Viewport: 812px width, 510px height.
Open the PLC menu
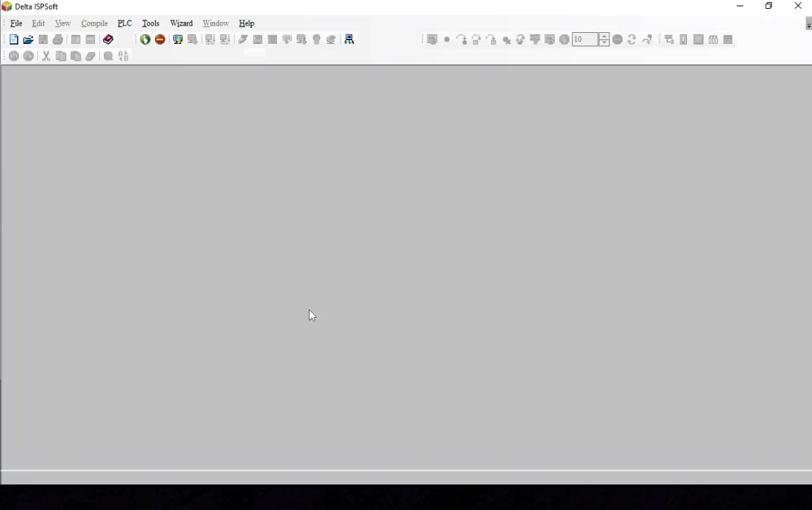coord(125,23)
